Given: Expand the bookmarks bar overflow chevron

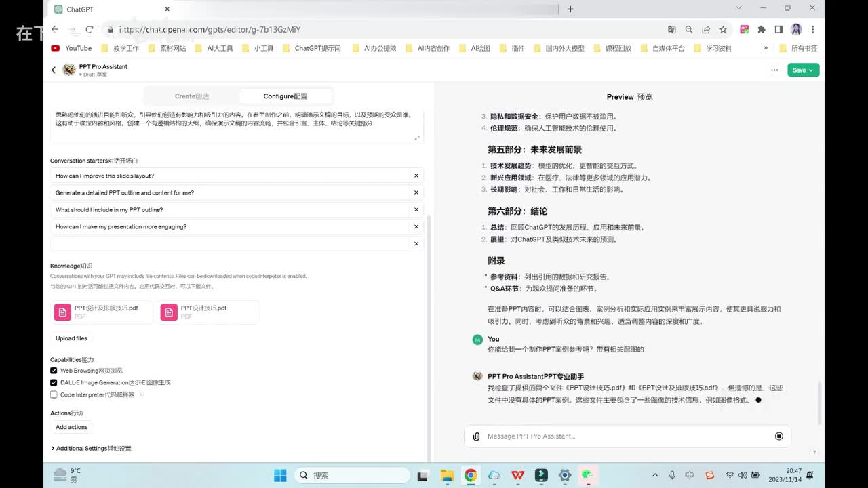Looking at the screenshot, I should 766,48.
